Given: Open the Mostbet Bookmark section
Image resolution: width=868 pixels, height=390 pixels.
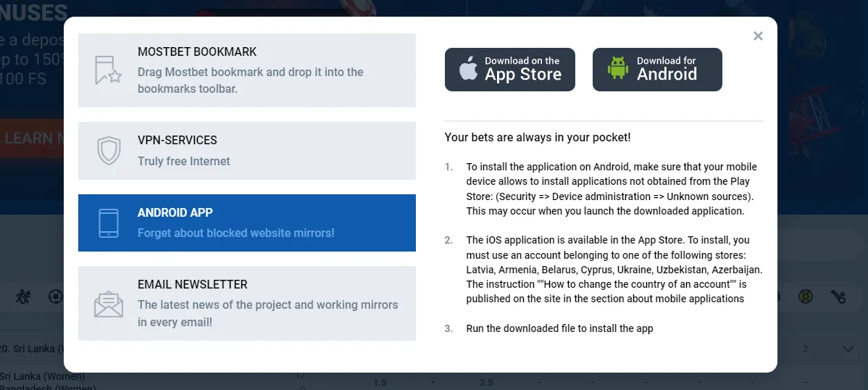Looking at the screenshot, I should pyautogui.click(x=246, y=70).
